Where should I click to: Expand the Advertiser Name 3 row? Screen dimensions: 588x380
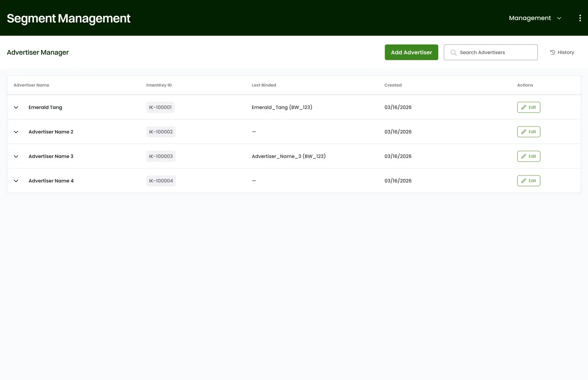click(x=16, y=156)
